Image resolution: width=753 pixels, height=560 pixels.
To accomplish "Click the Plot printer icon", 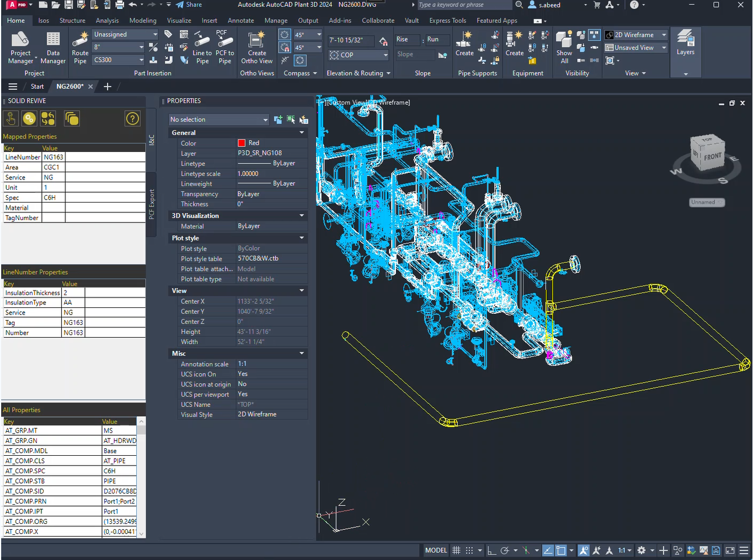I will [119, 5].
